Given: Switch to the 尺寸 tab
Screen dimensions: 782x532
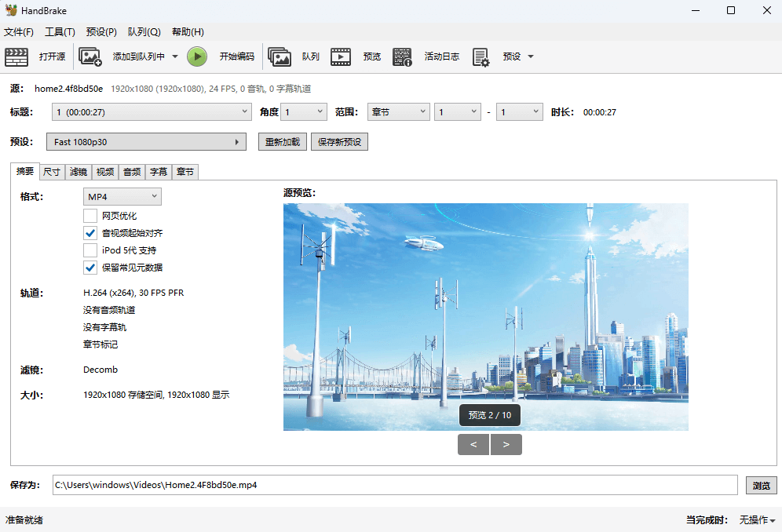Looking at the screenshot, I should tap(52, 172).
